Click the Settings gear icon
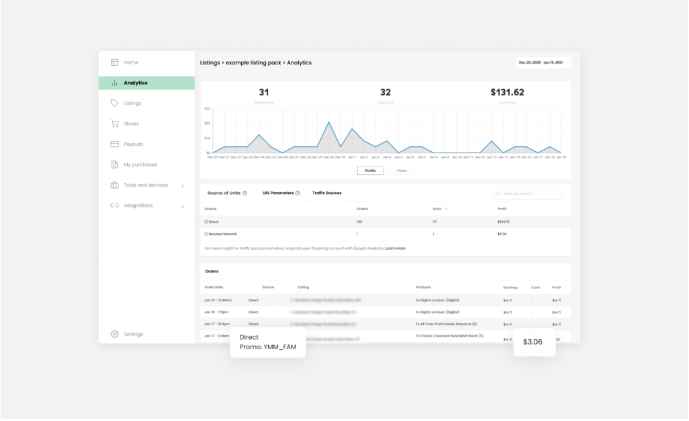 [x=114, y=334]
